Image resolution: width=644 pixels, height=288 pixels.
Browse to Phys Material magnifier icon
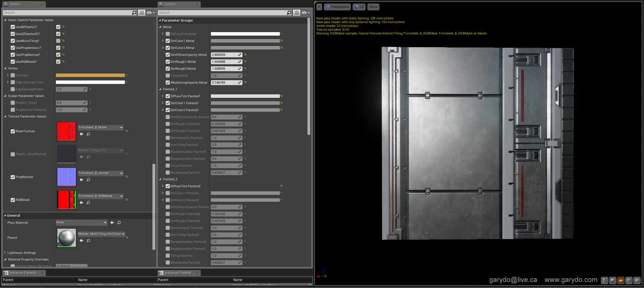[119, 223]
